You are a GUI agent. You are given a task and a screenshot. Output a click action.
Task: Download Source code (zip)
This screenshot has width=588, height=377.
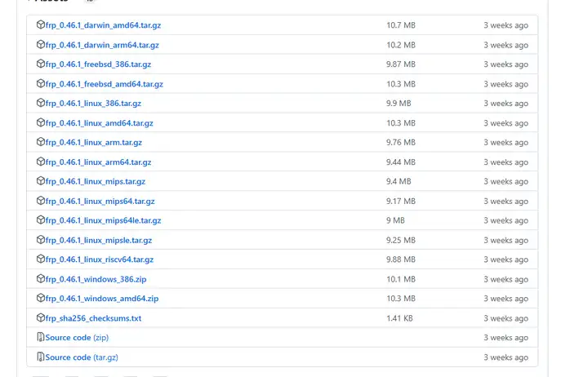[x=77, y=338]
